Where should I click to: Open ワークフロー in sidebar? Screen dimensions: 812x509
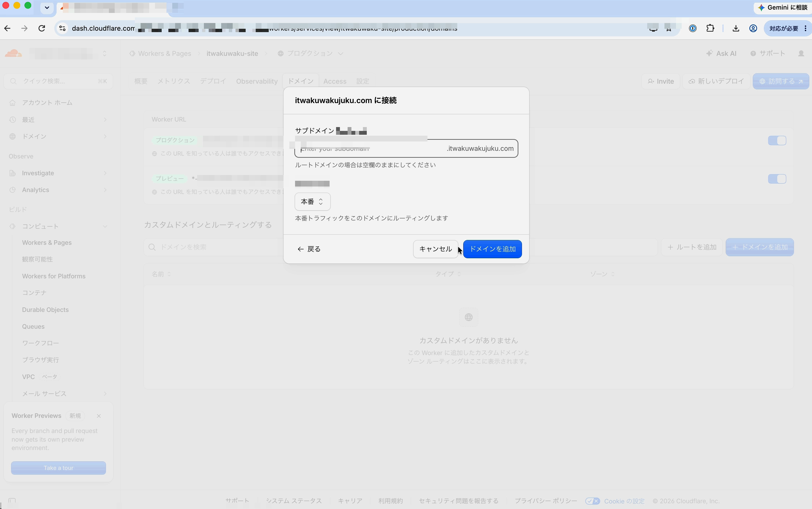[x=40, y=343]
